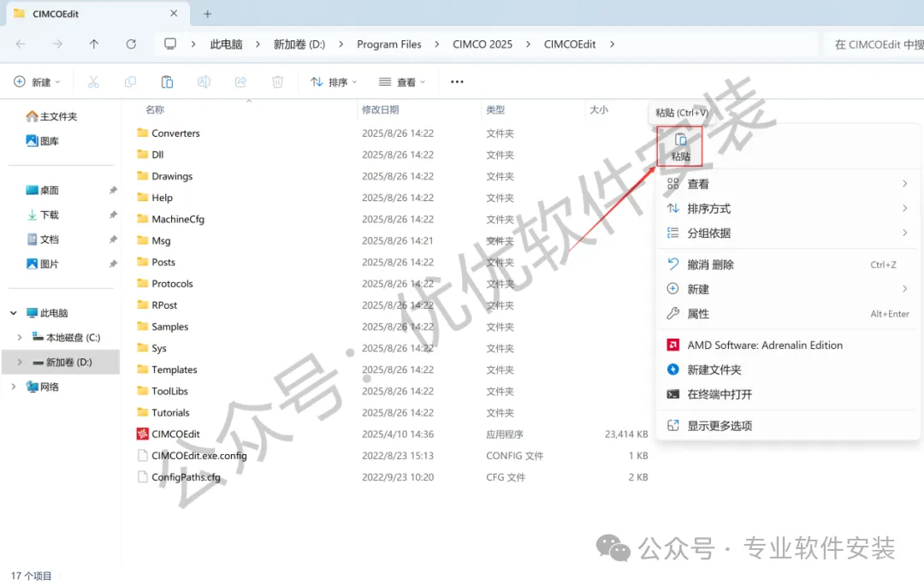This screenshot has height=585, width=924.
Task: Click the Delete trash toolbar icon
Action: coord(277,82)
